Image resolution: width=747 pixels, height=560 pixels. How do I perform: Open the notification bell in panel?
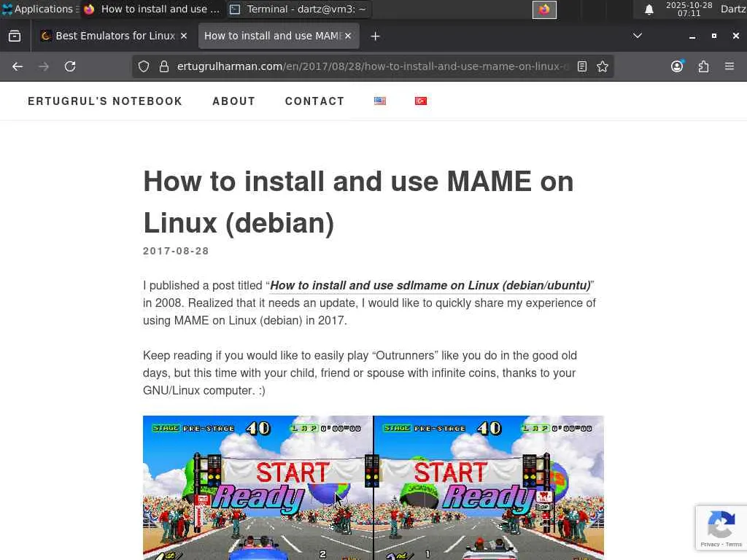pos(649,9)
